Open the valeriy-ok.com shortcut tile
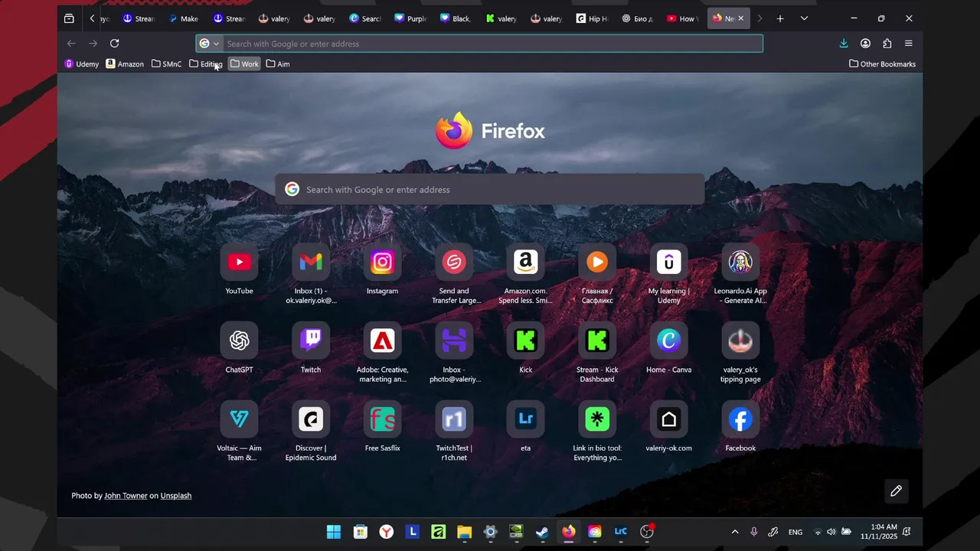The image size is (980, 551). pos(668,419)
